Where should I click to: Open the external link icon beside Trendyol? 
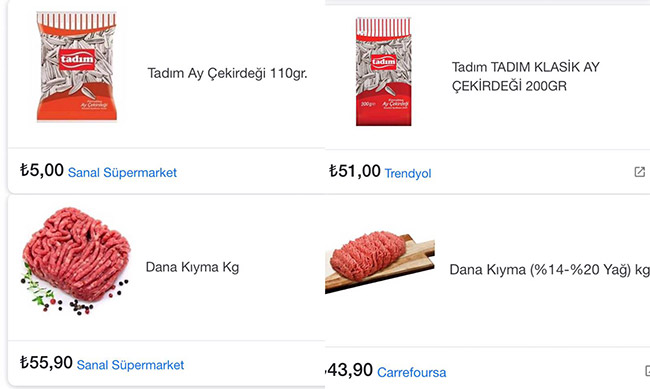(x=640, y=172)
